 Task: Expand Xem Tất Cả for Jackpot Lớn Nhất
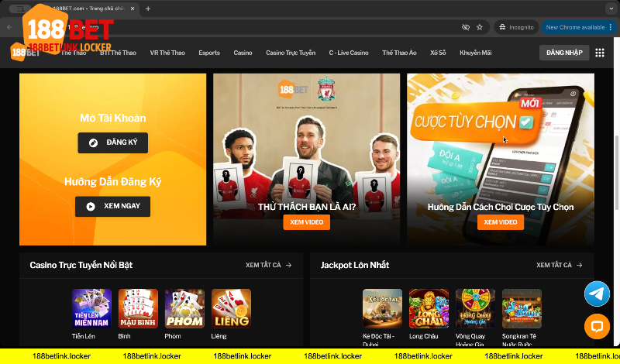click(559, 265)
